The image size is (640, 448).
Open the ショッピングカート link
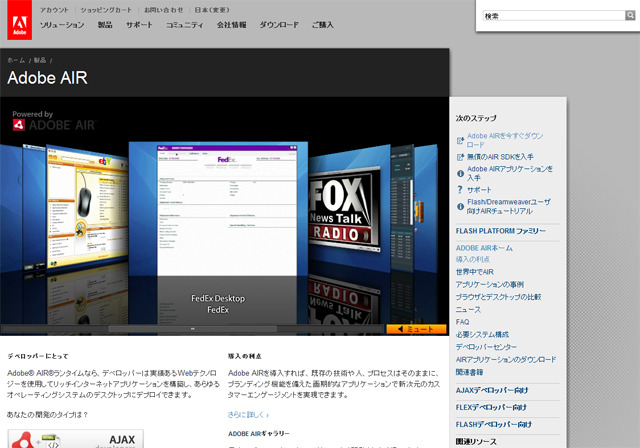coord(106,10)
